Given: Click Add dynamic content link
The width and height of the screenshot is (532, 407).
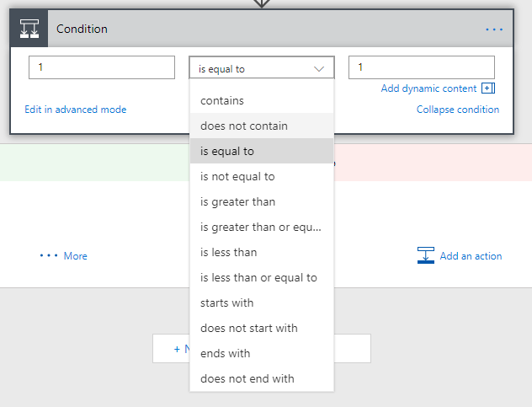Looking at the screenshot, I should [428, 88].
